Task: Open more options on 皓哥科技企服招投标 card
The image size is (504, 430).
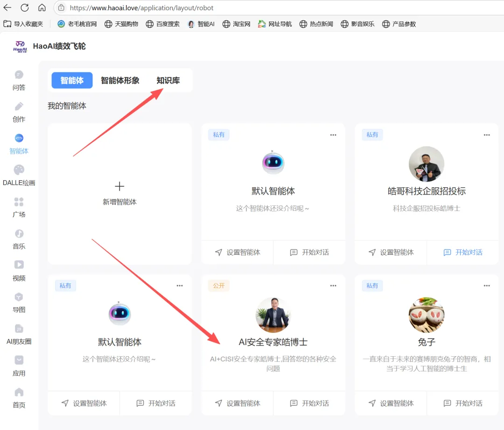Action: (x=487, y=135)
